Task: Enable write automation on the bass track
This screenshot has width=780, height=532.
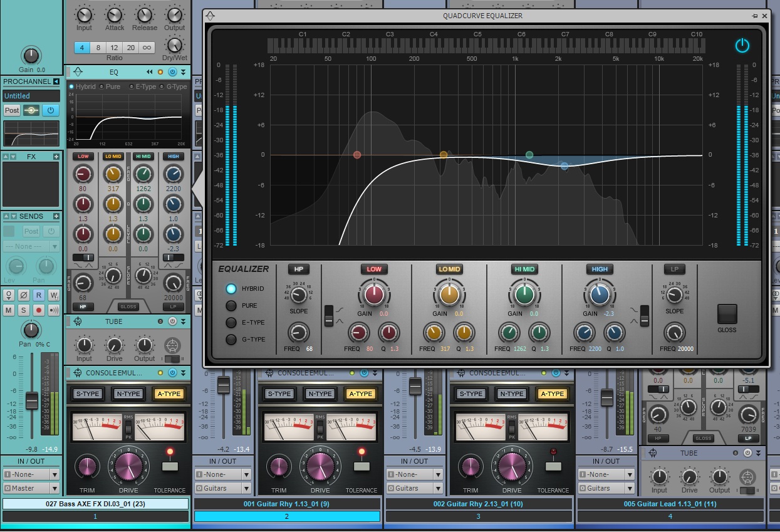Action: [54, 295]
